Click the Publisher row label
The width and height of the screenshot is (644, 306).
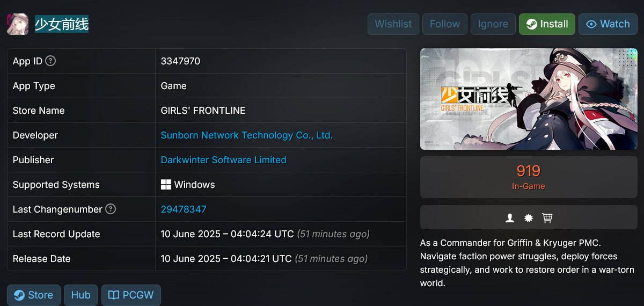coord(33,160)
